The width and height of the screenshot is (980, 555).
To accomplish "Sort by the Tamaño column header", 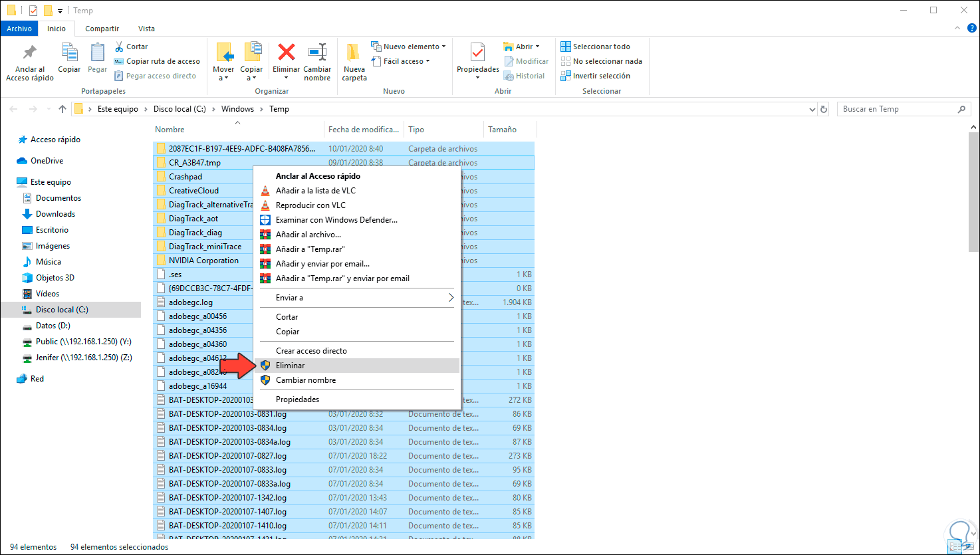I will click(x=510, y=130).
